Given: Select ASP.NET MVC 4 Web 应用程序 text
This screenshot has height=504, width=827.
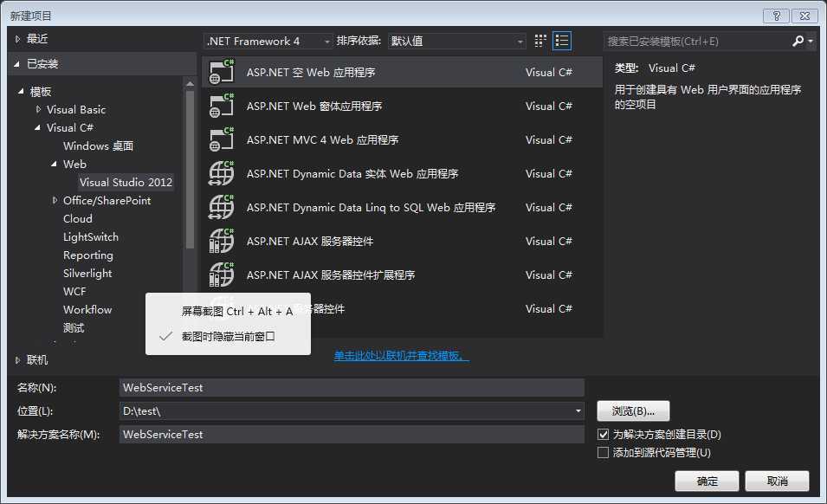Looking at the screenshot, I should tap(323, 140).
